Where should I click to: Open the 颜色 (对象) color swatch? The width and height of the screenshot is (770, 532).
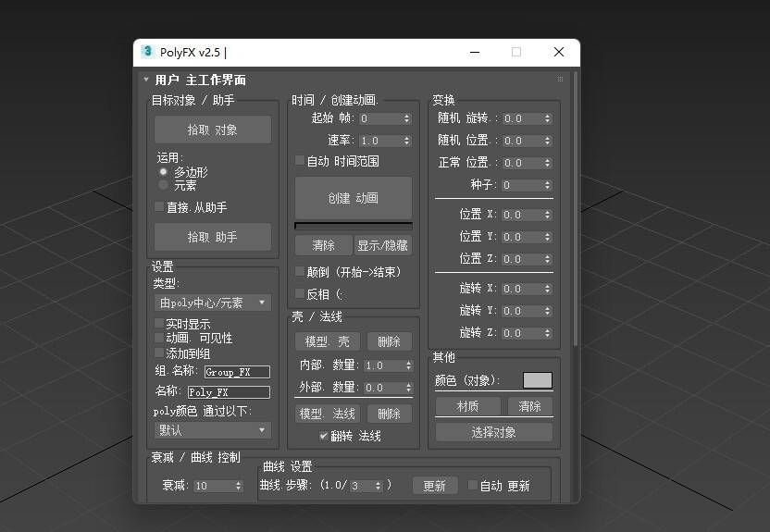537,380
